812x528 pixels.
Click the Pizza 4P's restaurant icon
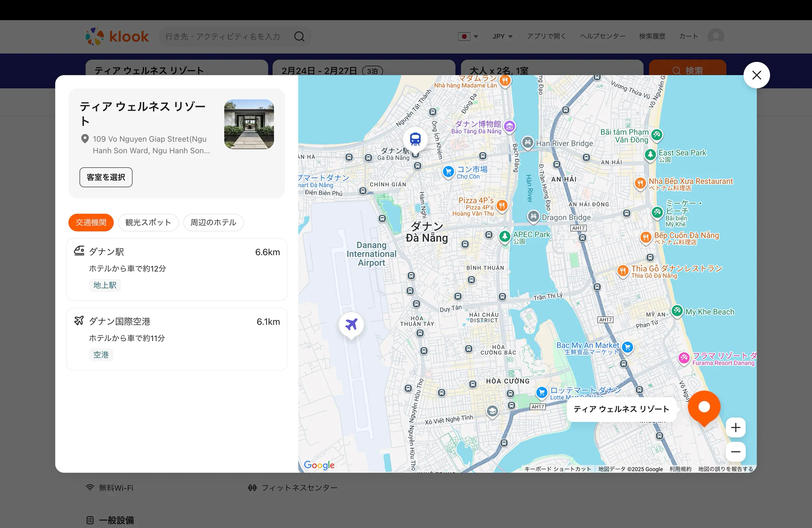(501, 206)
